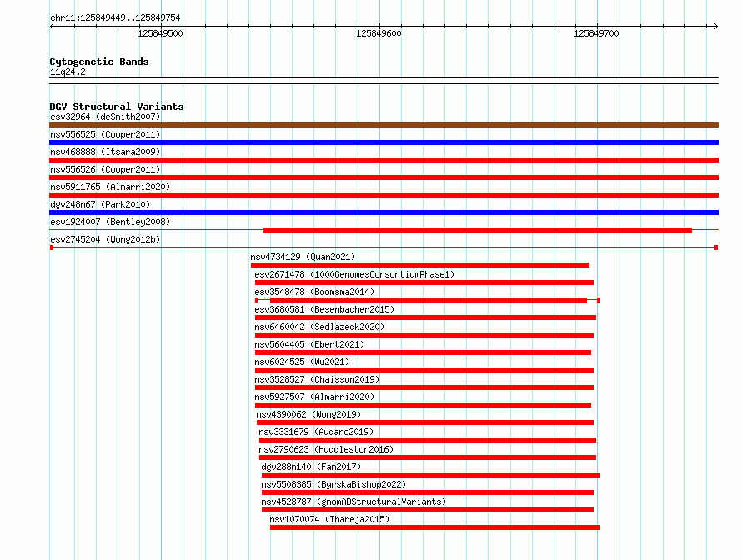Open esv3548478 (Boomsma2014) label
Screen dimensions: 742x560
314,292
